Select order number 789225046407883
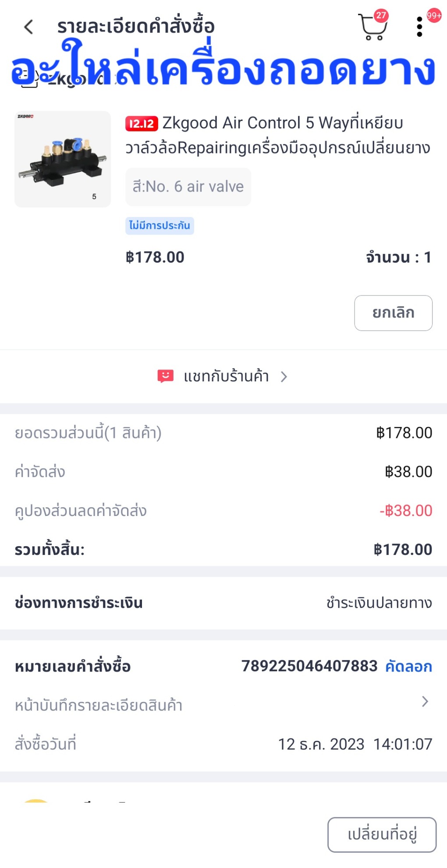The image size is (447, 868). [x=309, y=666]
